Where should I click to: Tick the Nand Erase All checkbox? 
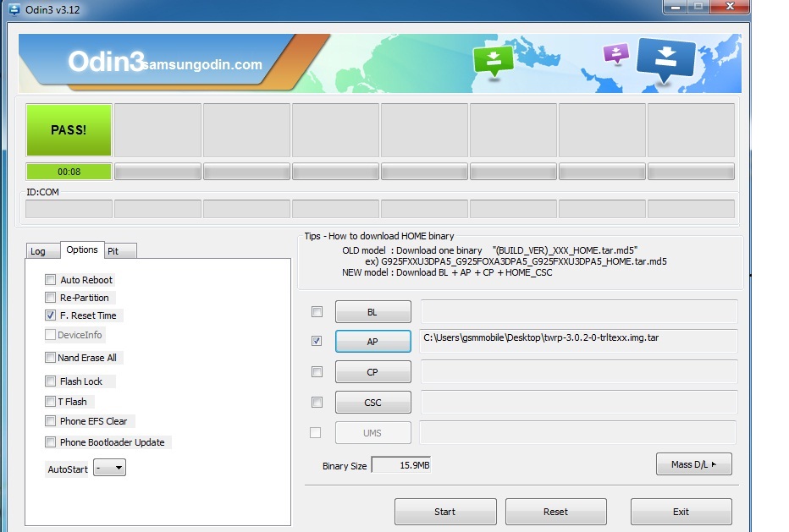[x=50, y=358]
